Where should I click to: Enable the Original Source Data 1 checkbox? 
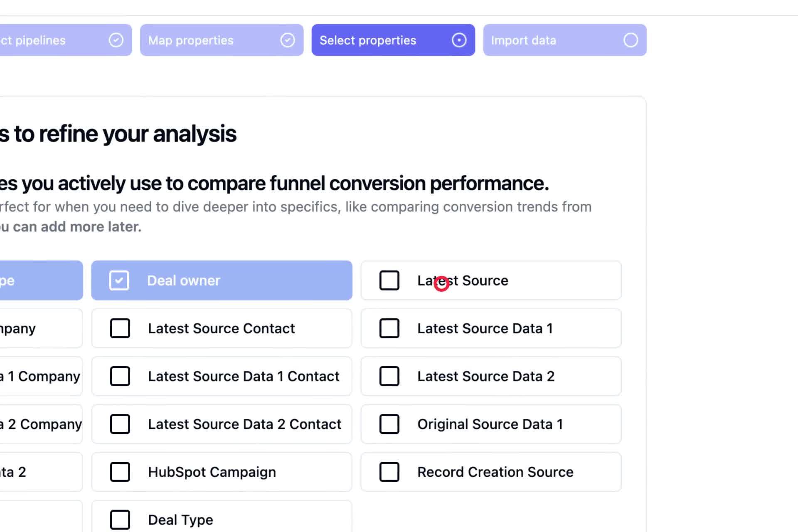tap(389, 424)
